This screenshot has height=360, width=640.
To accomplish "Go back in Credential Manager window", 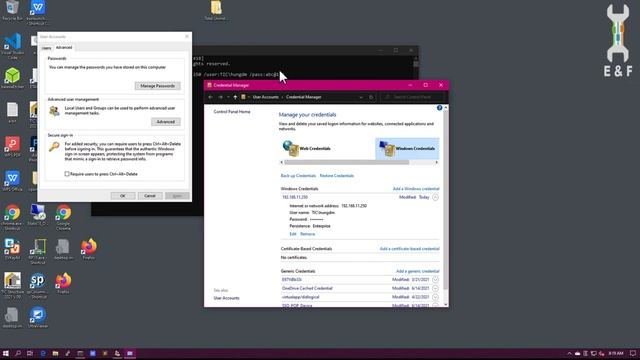I will 211,97.
